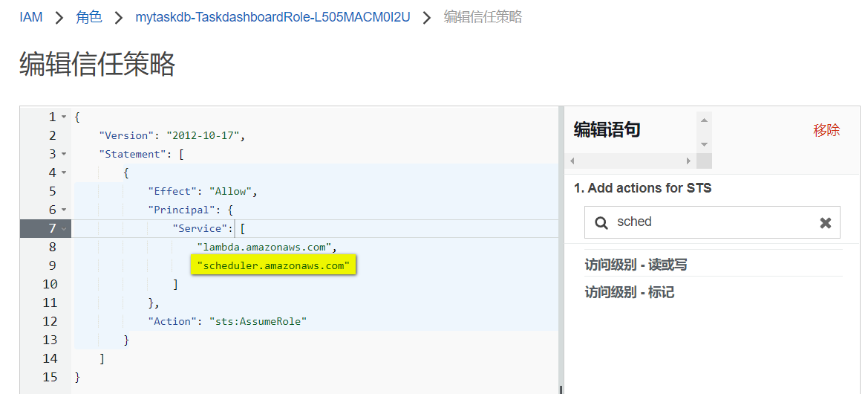The height and width of the screenshot is (394, 868).
Task: Collapse the statement object at line 4
Action: pos(64,173)
